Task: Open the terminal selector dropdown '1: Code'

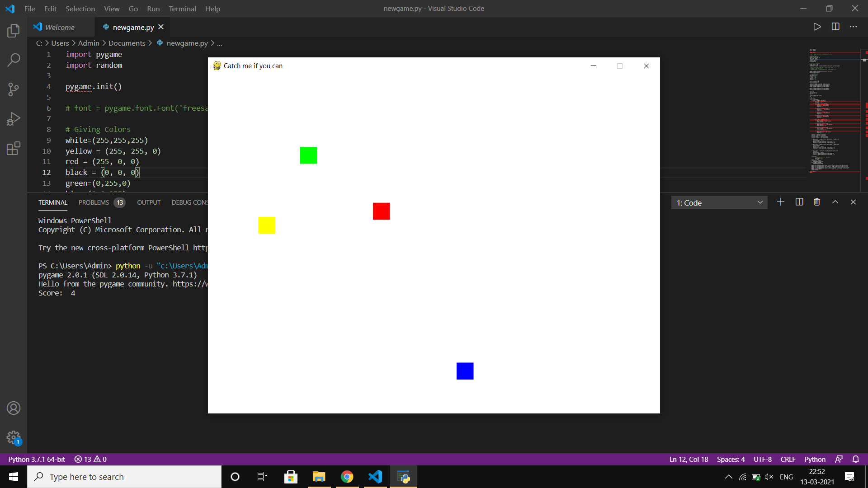Action: coord(719,203)
